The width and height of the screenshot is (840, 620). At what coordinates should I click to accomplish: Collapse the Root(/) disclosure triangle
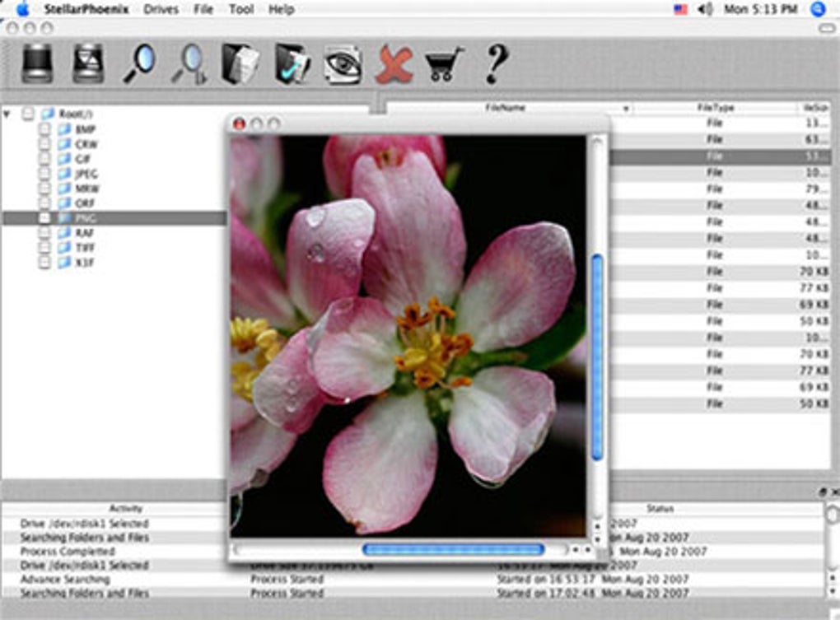7,114
